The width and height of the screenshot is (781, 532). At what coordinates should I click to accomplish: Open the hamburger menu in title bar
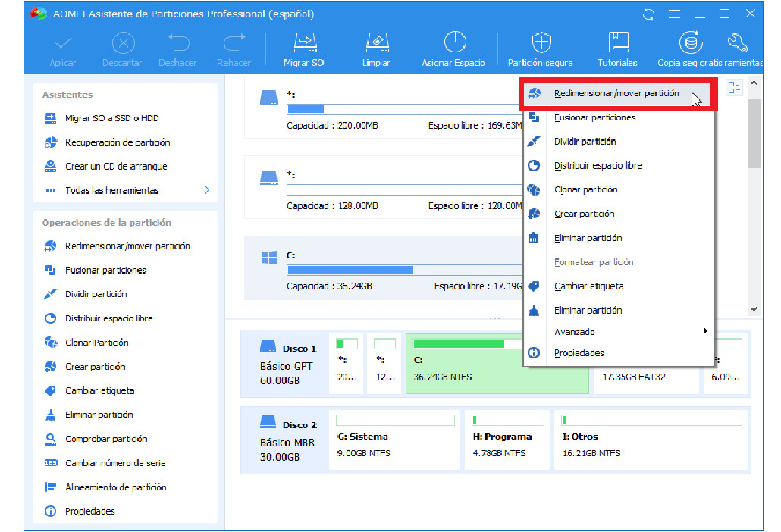pyautogui.click(x=674, y=14)
